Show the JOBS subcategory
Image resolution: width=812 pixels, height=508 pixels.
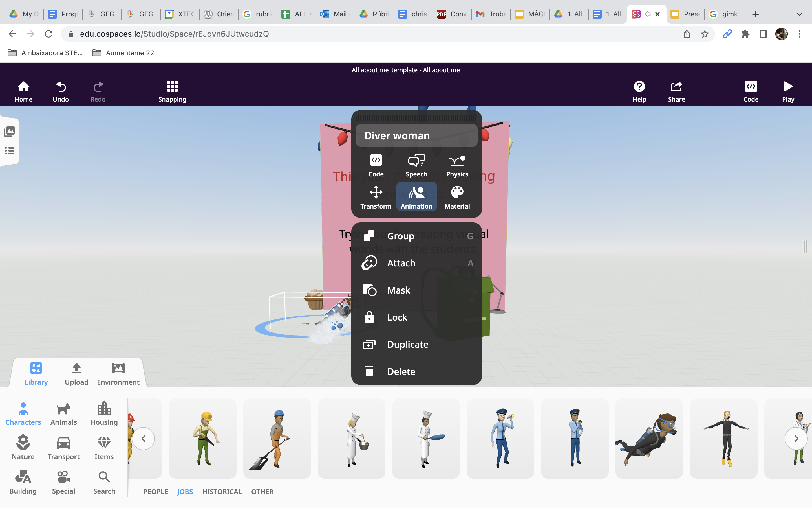pos(185,492)
